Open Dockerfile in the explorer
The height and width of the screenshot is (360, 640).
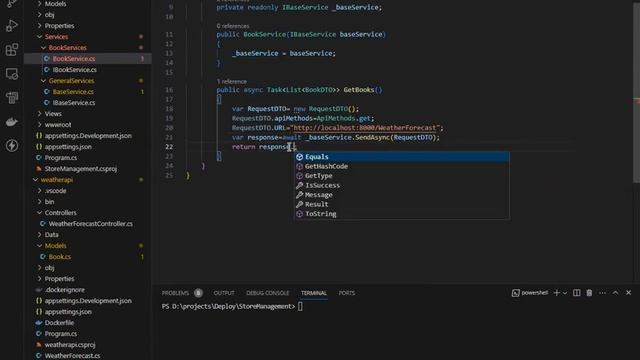pos(88,322)
